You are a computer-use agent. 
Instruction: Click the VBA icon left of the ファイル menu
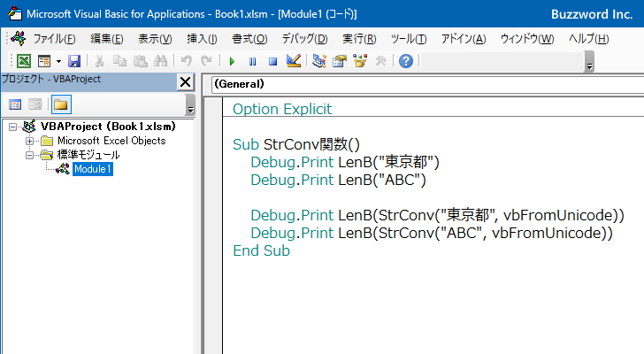tap(19, 39)
